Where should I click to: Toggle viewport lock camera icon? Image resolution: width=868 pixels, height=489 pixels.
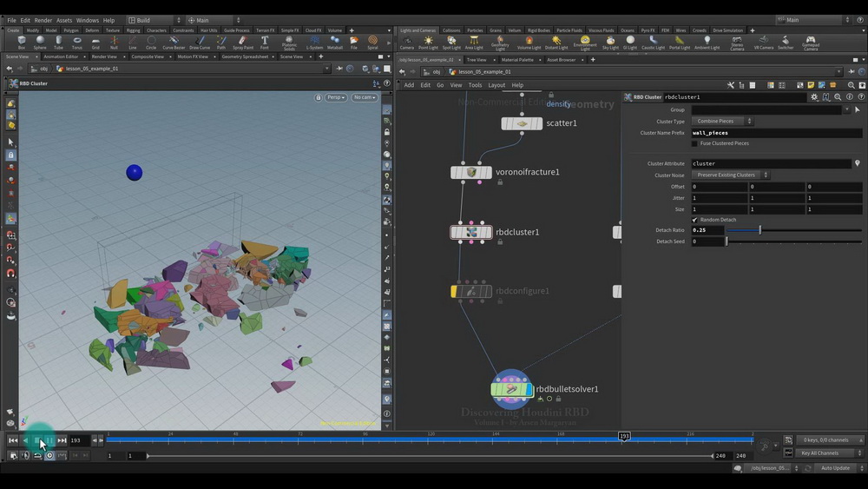point(318,97)
